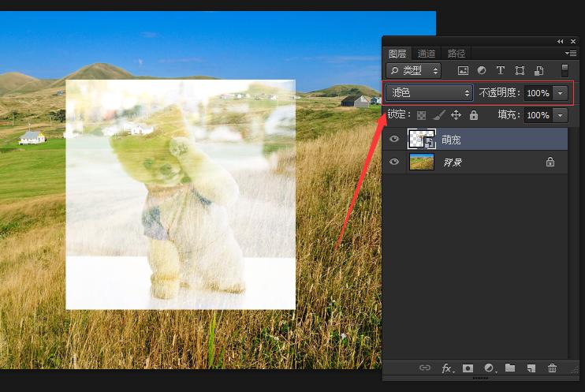Screen dimensions: 585x392
Task: Click the 背景 layer lock icon
Action: pos(550,162)
